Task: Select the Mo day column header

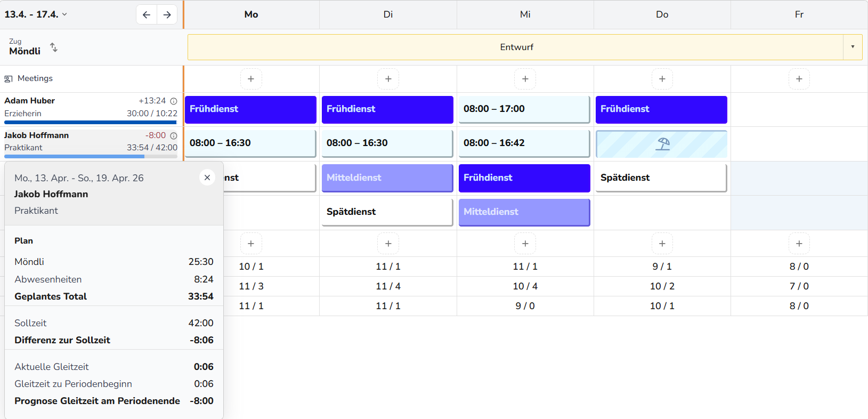Action: tap(251, 14)
